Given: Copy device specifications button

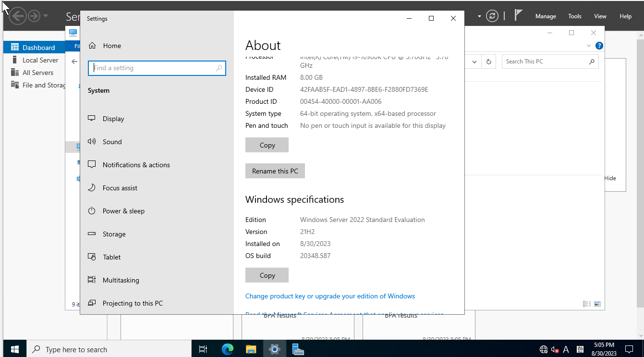Looking at the screenshot, I should click(x=267, y=145).
